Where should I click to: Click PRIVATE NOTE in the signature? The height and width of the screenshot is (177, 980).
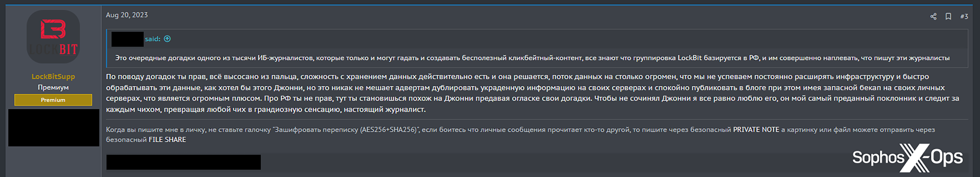point(756,130)
